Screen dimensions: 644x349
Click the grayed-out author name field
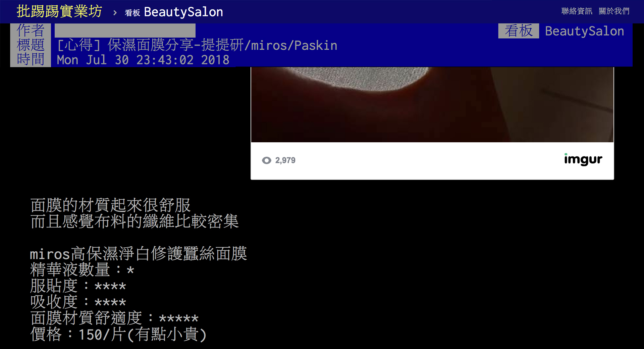tap(125, 31)
